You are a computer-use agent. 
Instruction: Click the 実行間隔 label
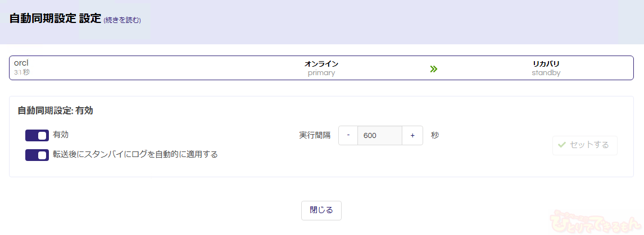click(315, 135)
